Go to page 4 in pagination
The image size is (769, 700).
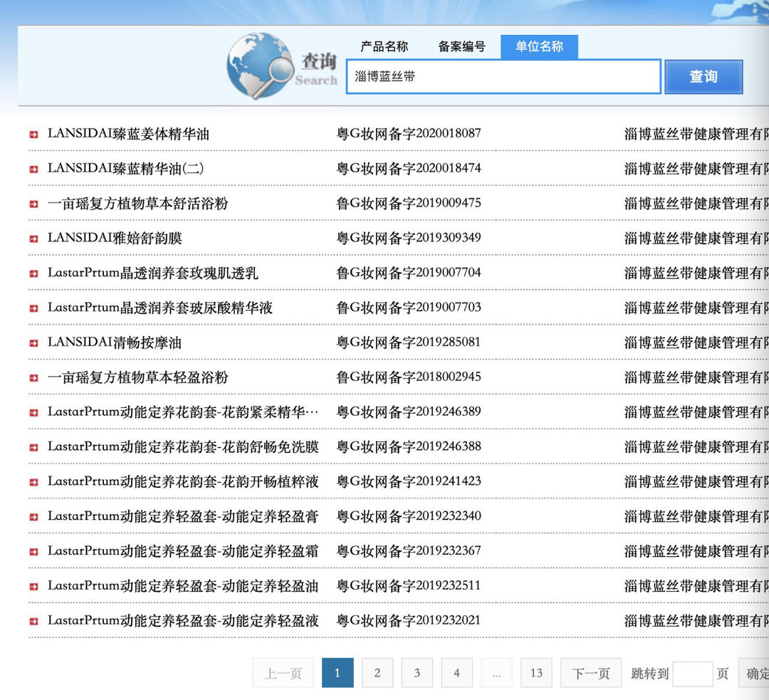pyautogui.click(x=456, y=673)
